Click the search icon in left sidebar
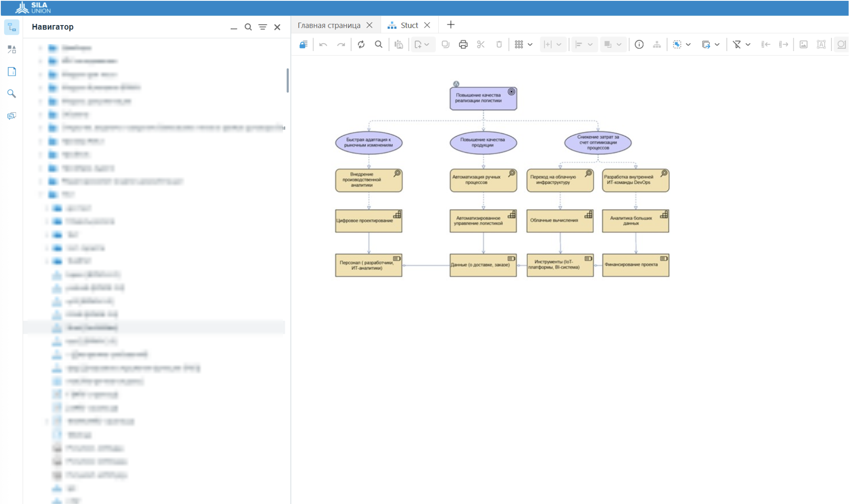This screenshot has height=504, width=849. click(x=12, y=94)
